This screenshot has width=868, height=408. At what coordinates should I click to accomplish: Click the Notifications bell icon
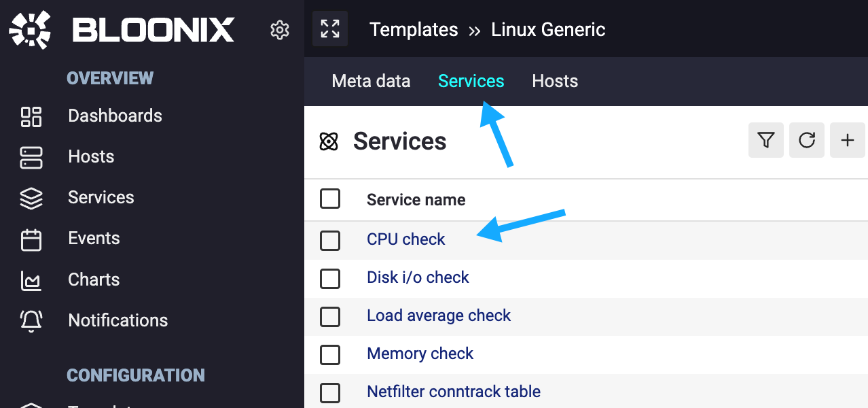point(31,321)
